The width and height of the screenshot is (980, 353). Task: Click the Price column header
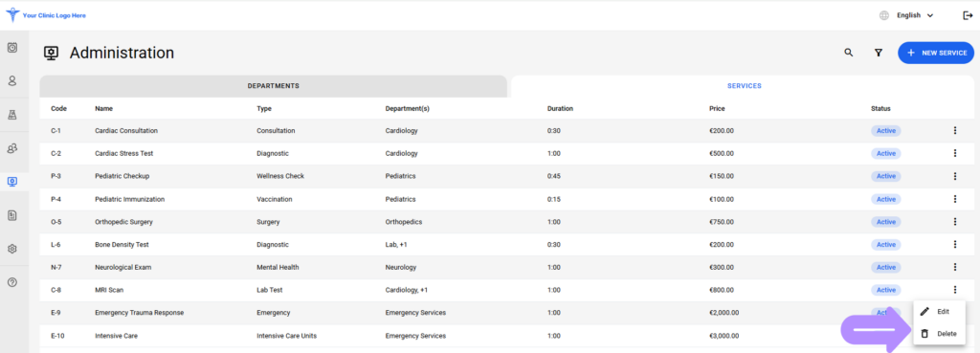point(717,109)
